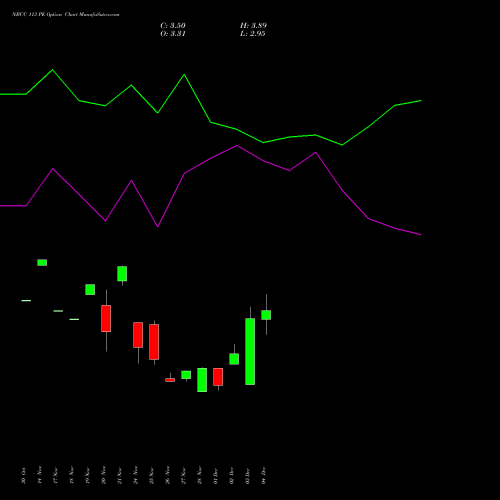Viewport: 500px width, 500px height.
Task: Click the green candlestick for 14 Nov
Action: pos(42,263)
